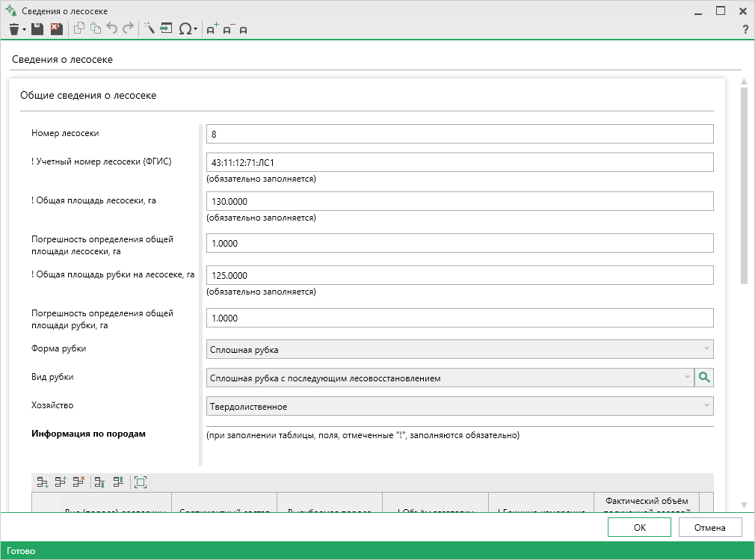Click the vertical scrollbar down arrow
755x560 pixels.
pyautogui.click(x=744, y=505)
